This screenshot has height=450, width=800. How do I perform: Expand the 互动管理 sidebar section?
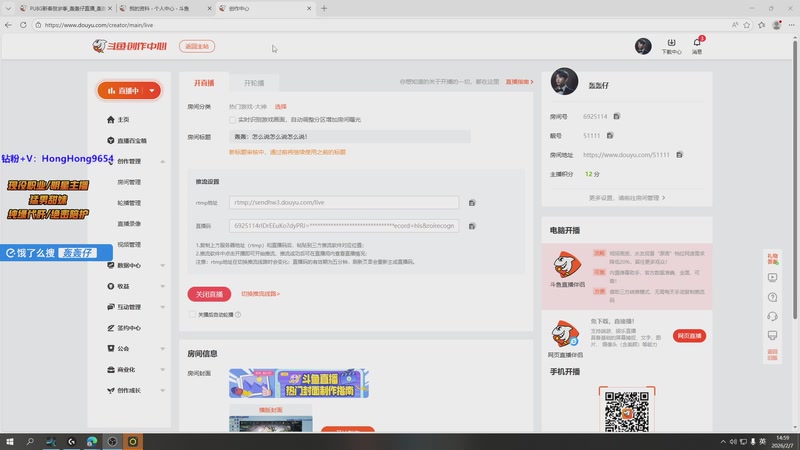(162, 307)
